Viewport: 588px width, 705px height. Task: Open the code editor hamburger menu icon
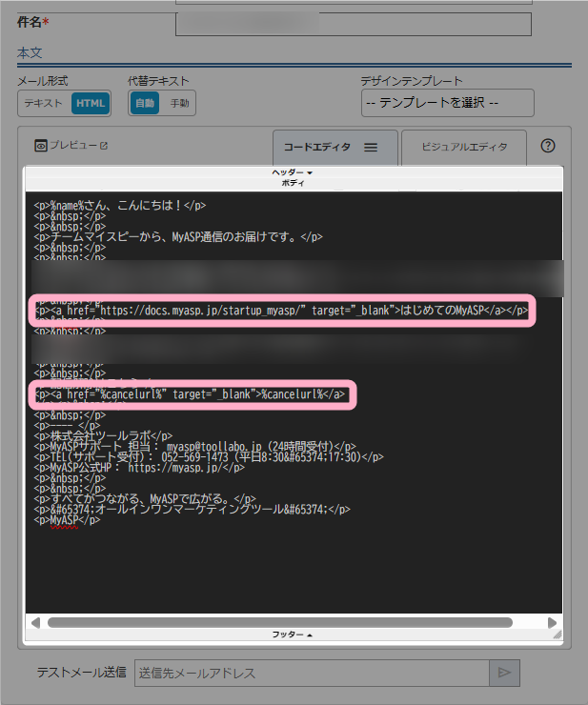(372, 148)
